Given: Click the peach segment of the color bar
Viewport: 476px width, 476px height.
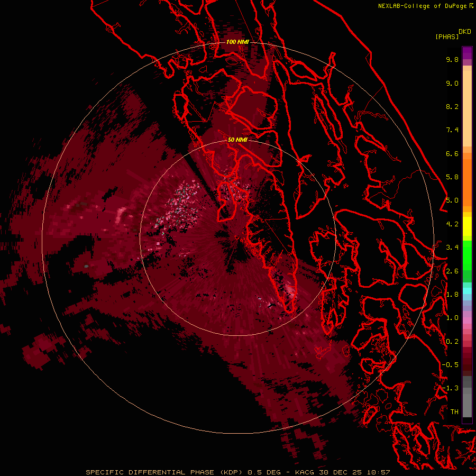Looking at the screenshot, I should 467,108.
